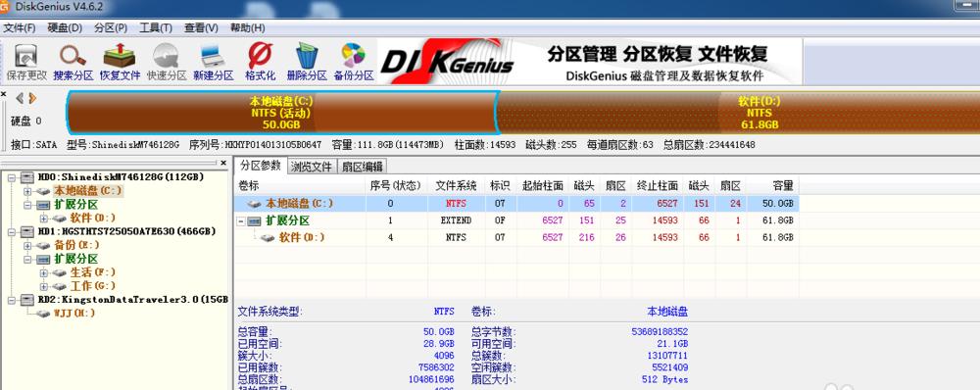Screen dimensions: 980x390
Task: Launch the Recover Files (恢复文件) tool
Action: (x=120, y=63)
